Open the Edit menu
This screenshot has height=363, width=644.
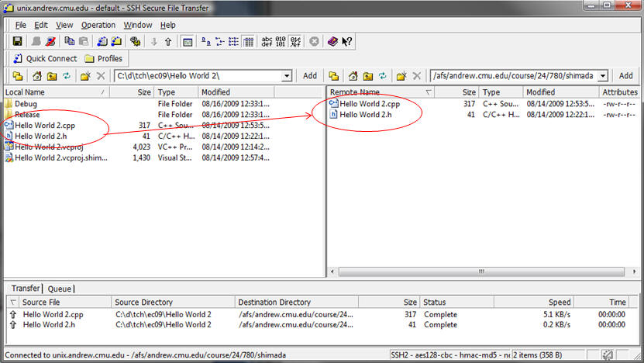point(40,25)
